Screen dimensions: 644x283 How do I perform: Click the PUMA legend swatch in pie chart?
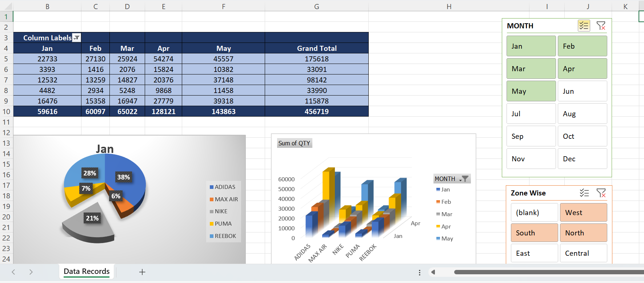tap(212, 224)
